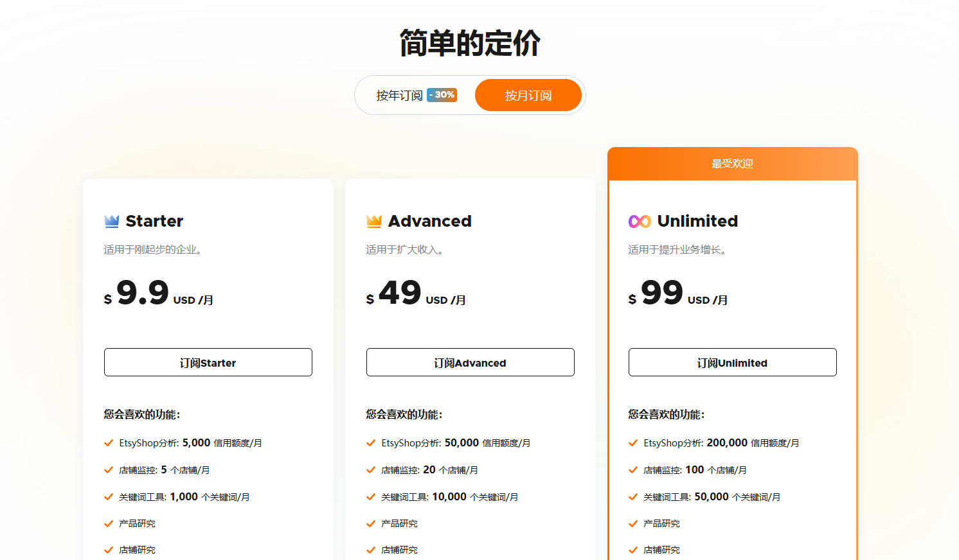959x560 pixels.
Task: Click 您会喜欢的功能 in Starter card
Action: pyautogui.click(x=142, y=415)
